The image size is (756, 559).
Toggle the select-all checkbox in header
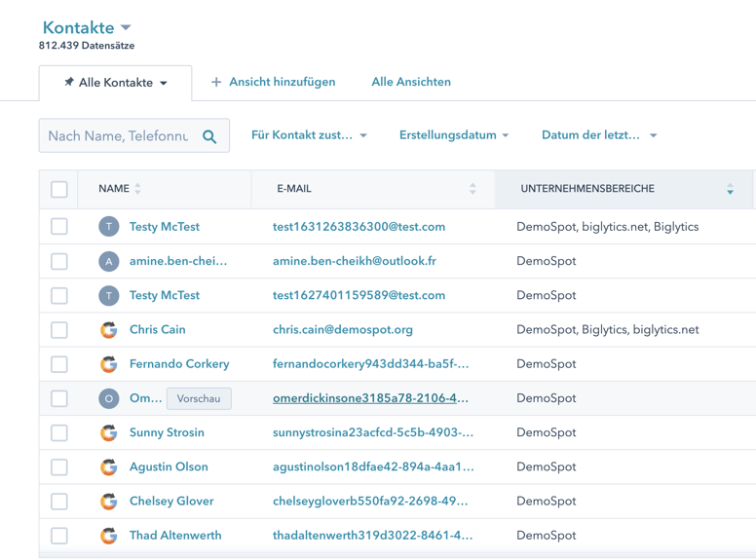59,189
